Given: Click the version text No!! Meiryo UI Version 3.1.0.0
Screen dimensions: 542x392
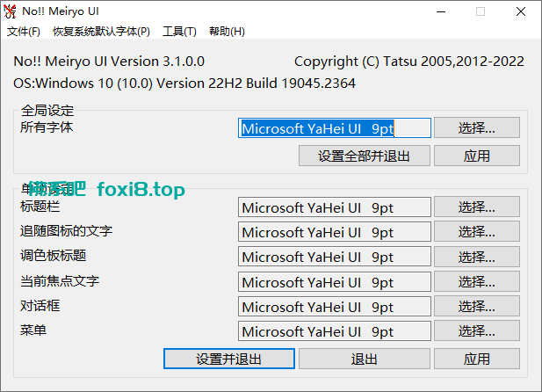Looking at the screenshot, I should (x=109, y=62).
